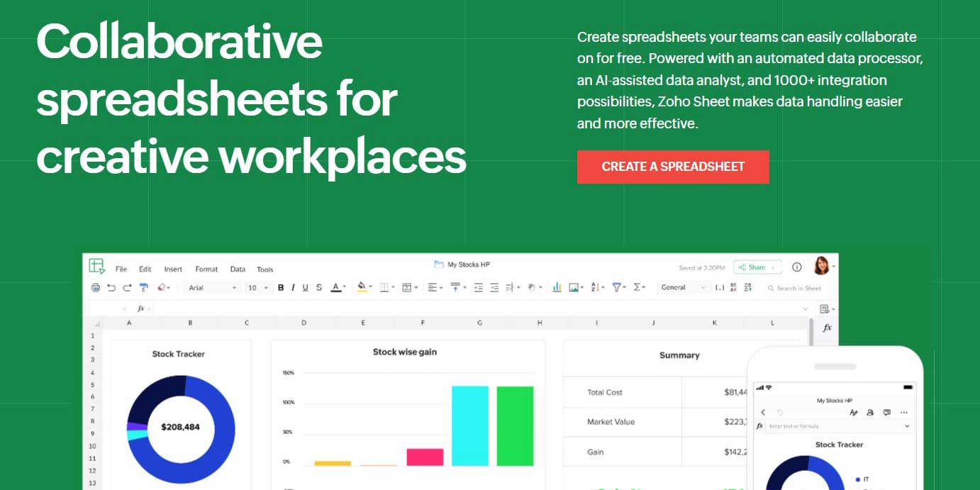Image resolution: width=980 pixels, height=490 pixels.
Task: Click the select-all corner cell
Action: 93,323
